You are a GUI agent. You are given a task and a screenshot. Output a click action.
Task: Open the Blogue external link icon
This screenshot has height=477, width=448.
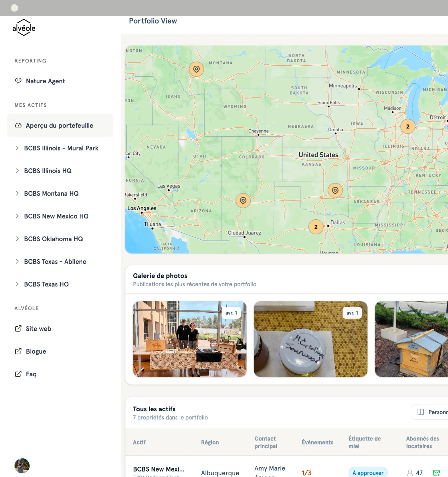[x=18, y=351]
